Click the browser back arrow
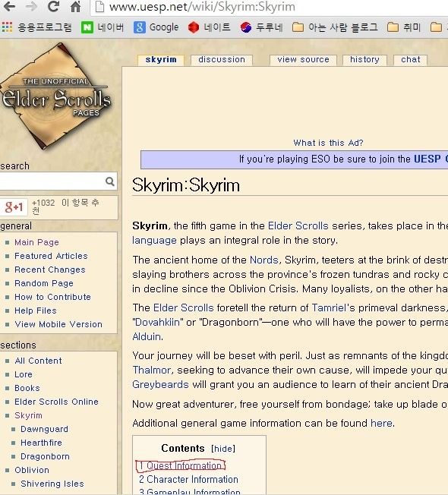Viewport: 448px width, 495px height. click(9, 6)
